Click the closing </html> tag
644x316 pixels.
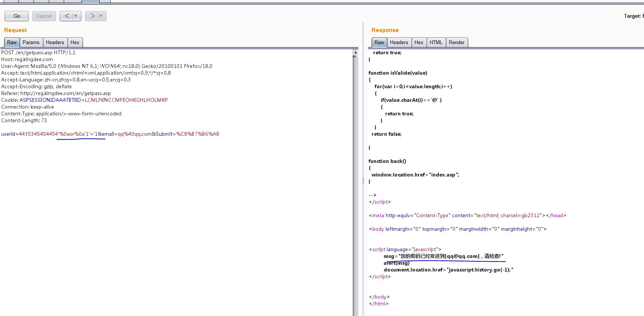coord(379,304)
